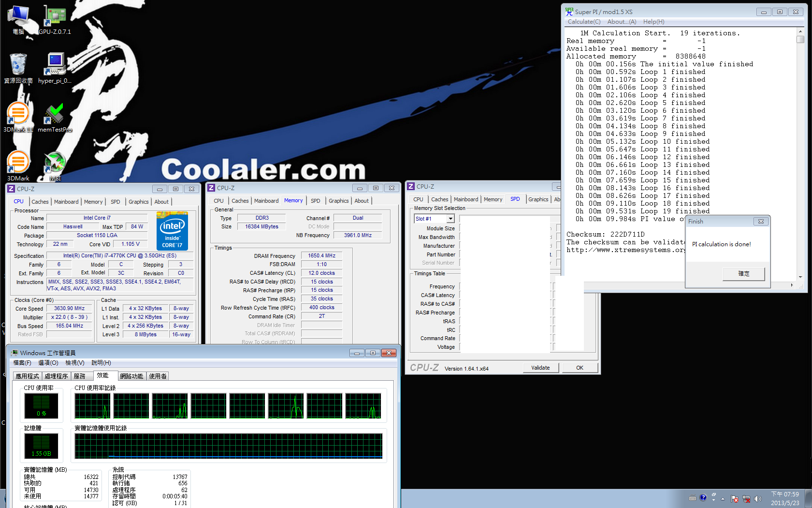Image resolution: width=812 pixels, height=508 pixels.
Task: Open the 檔案(F) menu in Task Manager
Action: pyautogui.click(x=22, y=363)
